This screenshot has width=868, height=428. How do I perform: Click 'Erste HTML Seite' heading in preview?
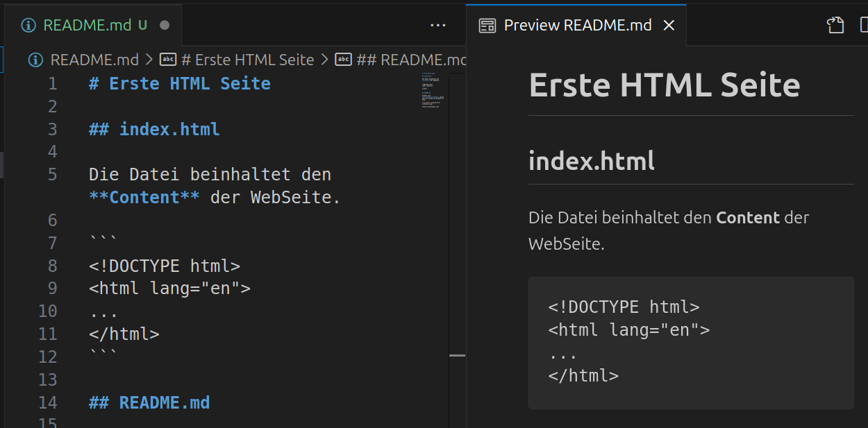tap(664, 85)
